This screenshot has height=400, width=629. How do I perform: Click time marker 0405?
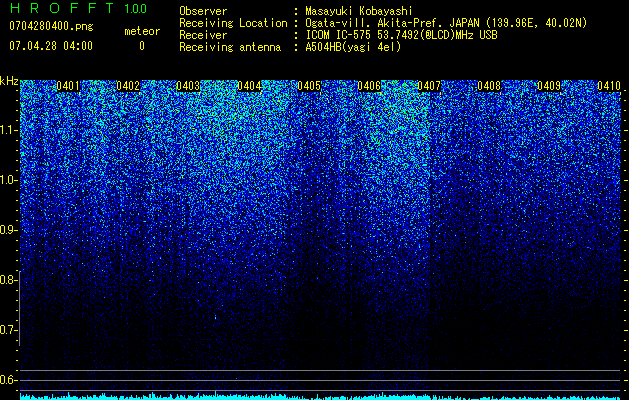tap(309, 86)
